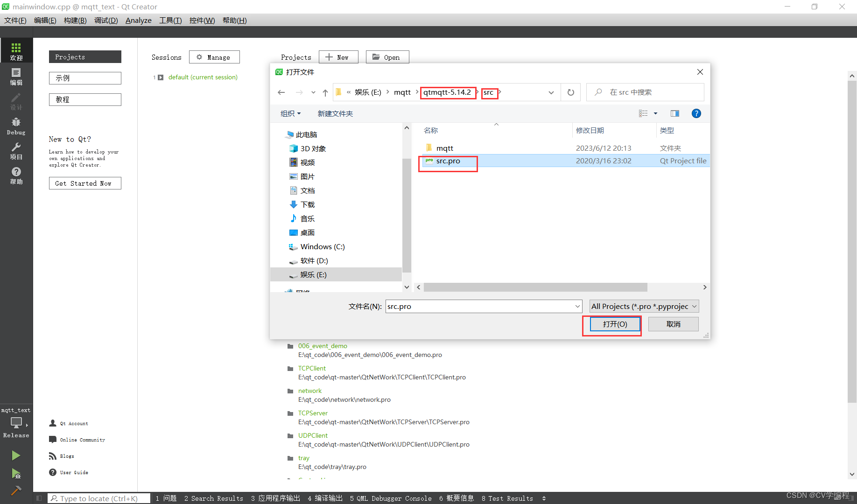Image resolution: width=857 pixels, height=504 pixels.
Task: Click the Open project button
Action: [x=387, y=57]
